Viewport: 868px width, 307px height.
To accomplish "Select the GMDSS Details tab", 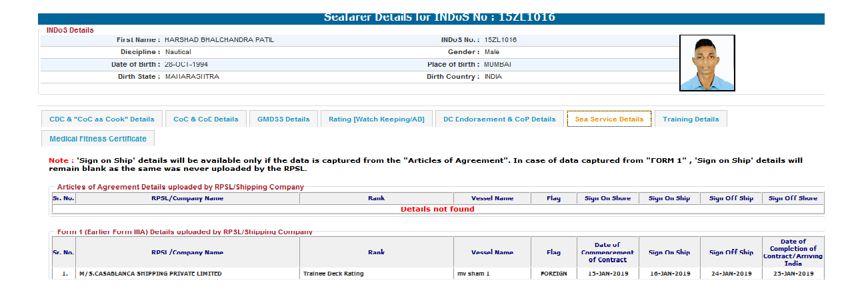I will 283,119.
